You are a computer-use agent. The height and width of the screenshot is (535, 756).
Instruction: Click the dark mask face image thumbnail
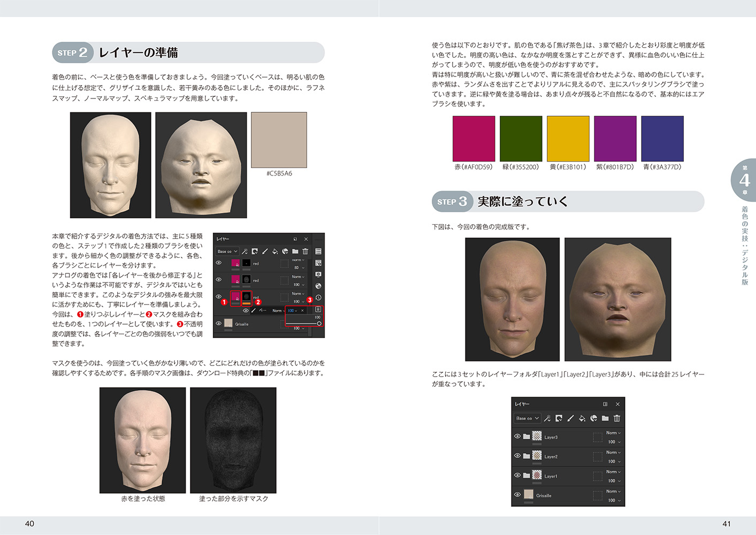(233, 440)
